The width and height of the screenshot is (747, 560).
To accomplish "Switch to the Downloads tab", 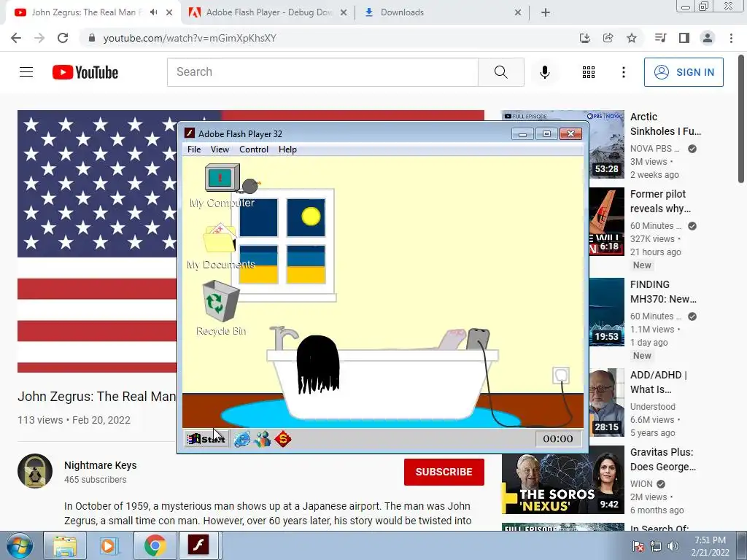I will pyautogui.click(x=441, y=12).
